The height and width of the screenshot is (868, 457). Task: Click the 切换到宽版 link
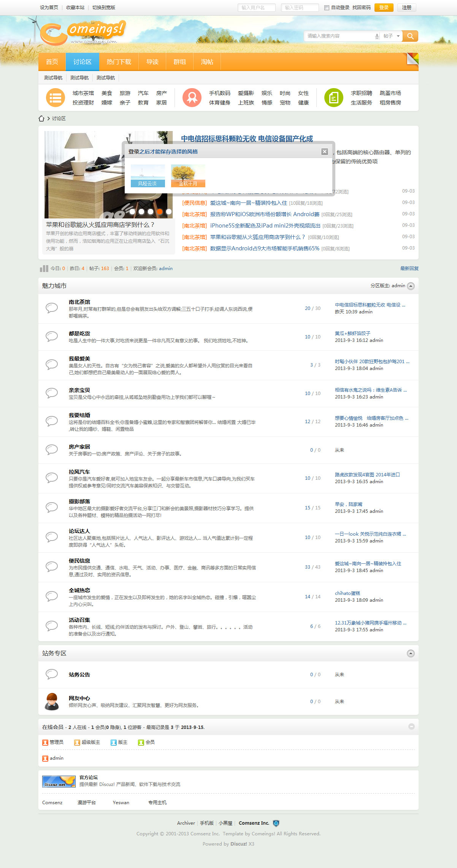point(104,8)
